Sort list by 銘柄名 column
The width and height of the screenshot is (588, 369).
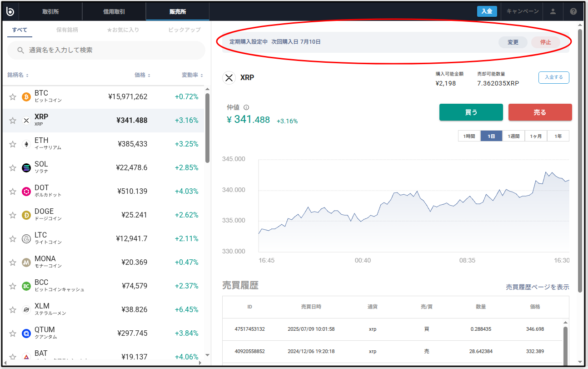[18, 75]
